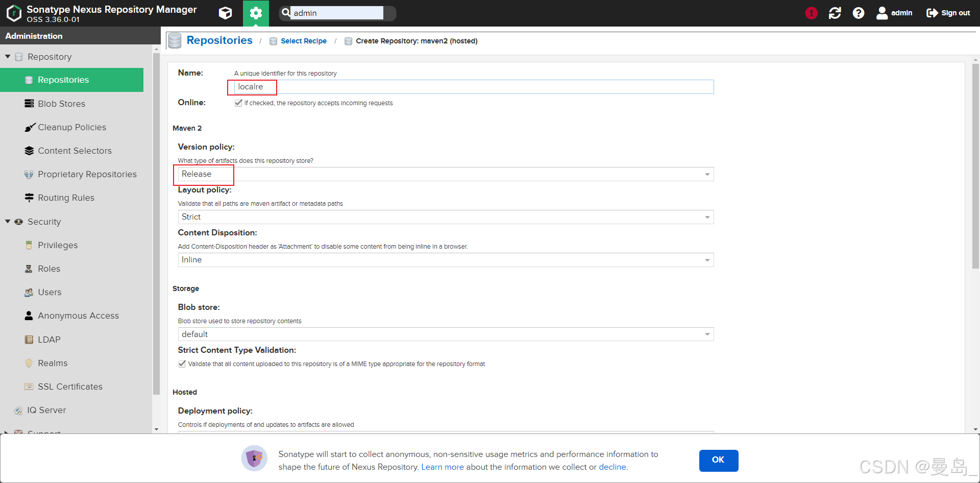This screenshot has height=483, width=980.
Task: Select Repositories in the sidebar
Action: point(71,80)
